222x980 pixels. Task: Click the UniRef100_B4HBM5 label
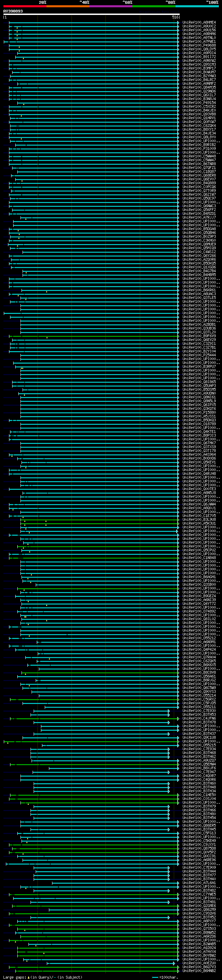[x=199, y=275]
